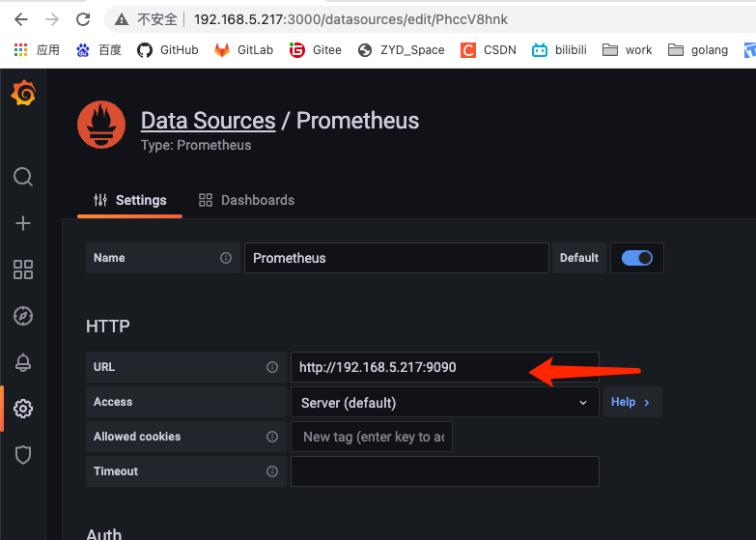Open the Baidu bookmark

click(98, 49)
